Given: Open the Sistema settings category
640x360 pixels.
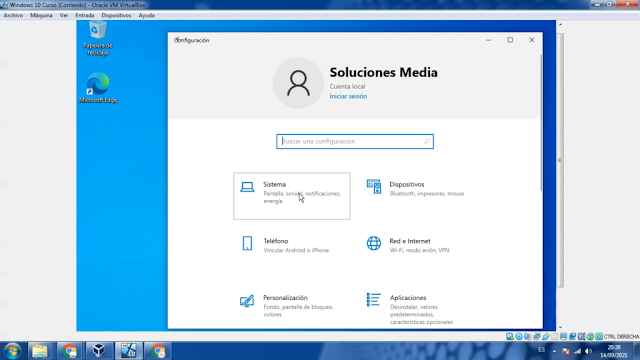Looking at the screenshot, I should (291, 196).
